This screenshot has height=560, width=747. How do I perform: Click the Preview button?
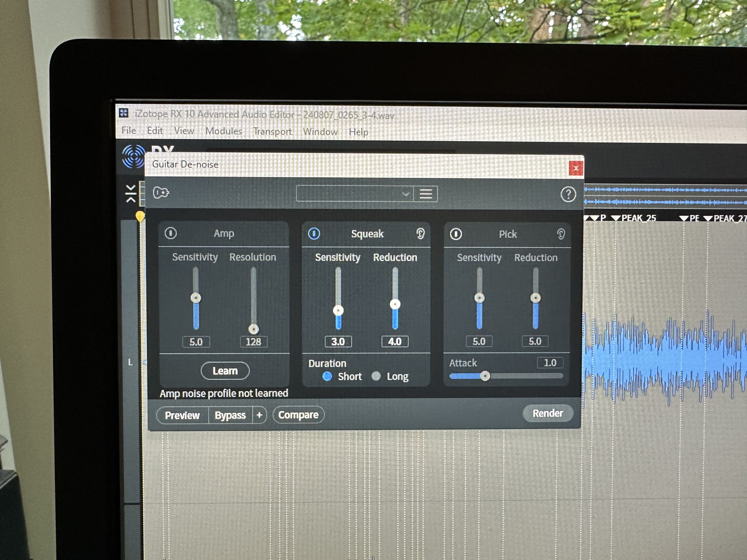(182, 415)
